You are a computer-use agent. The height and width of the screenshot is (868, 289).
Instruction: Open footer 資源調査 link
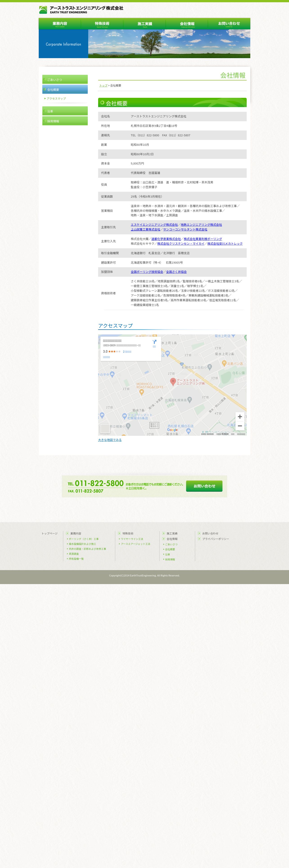pyautogui.click(x=74, y=554)
